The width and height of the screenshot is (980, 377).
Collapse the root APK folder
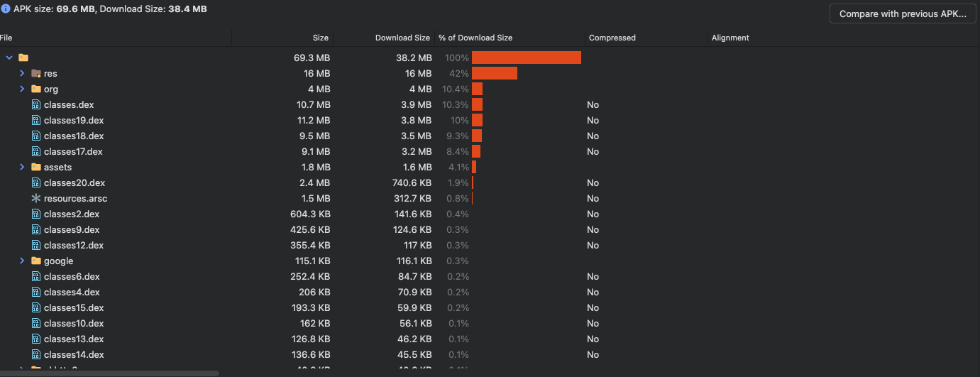click(9, 58)
